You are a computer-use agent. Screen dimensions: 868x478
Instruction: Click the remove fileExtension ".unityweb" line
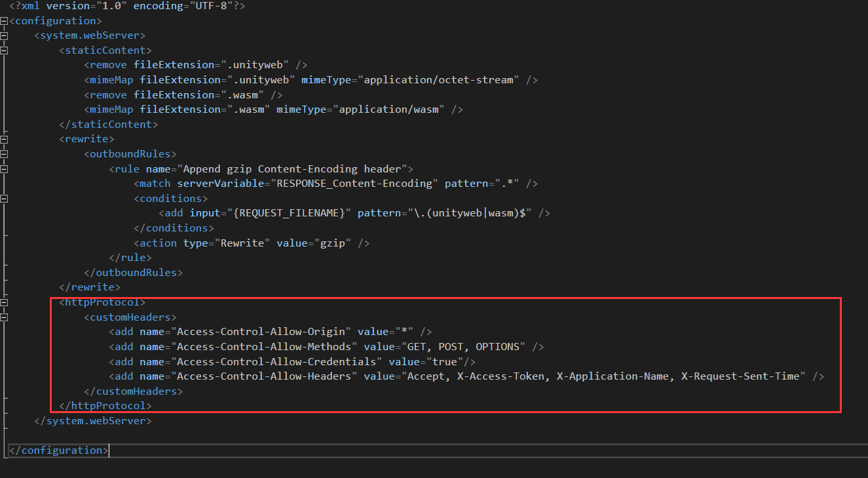pyautogui.click(x=195, y=65)
